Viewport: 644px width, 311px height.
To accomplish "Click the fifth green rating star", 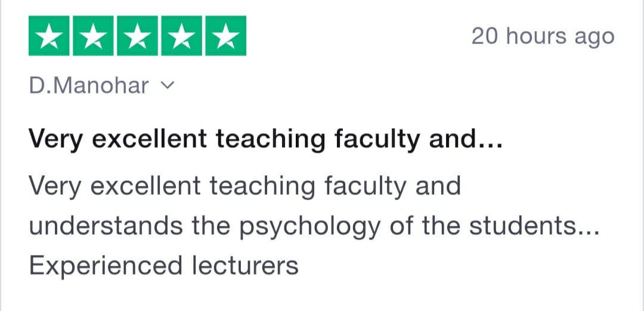I will (225, 36).
